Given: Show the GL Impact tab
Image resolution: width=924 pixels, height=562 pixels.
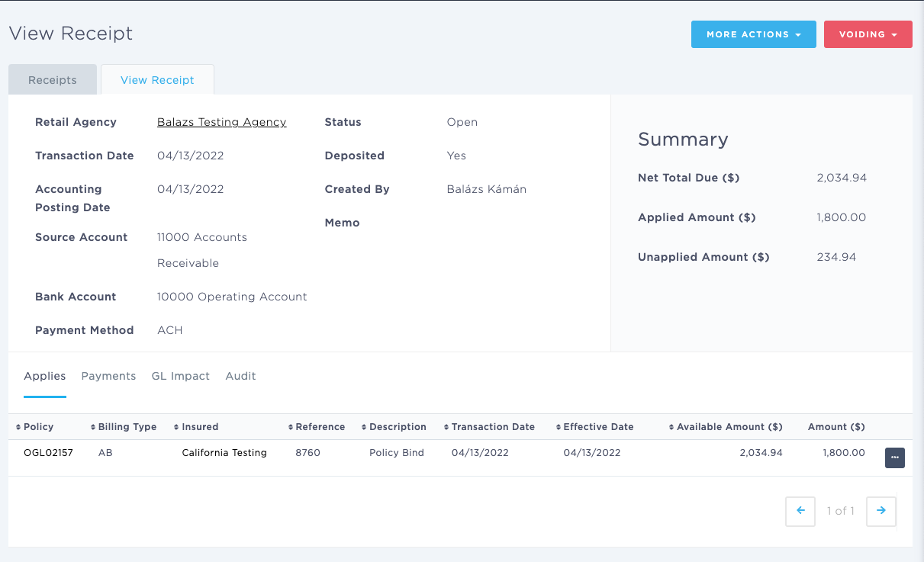Looking at the screenshot, I should point(181,376).
